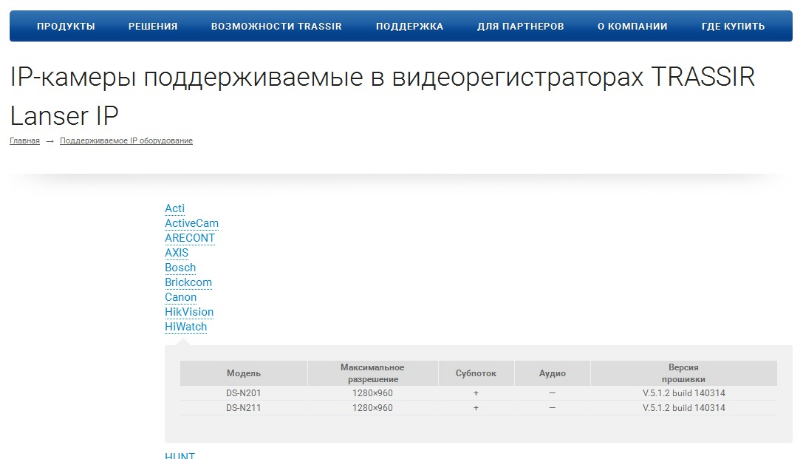Expand the AXIS camera list
The image size is (800, 459).
click(177, 252)
